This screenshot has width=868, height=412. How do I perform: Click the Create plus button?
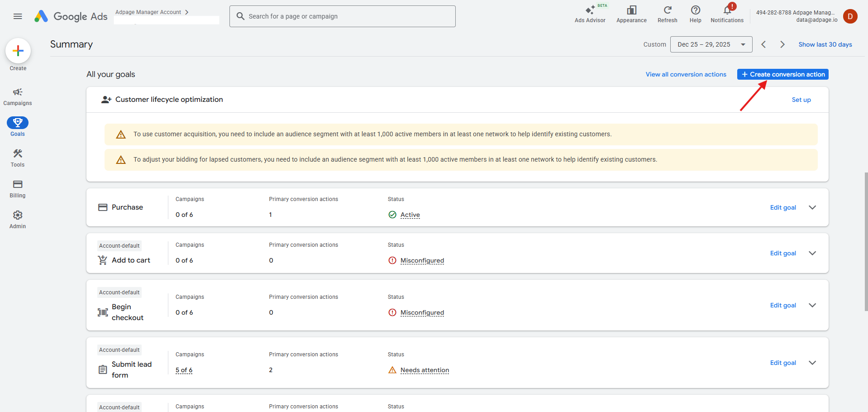point(18,51)
